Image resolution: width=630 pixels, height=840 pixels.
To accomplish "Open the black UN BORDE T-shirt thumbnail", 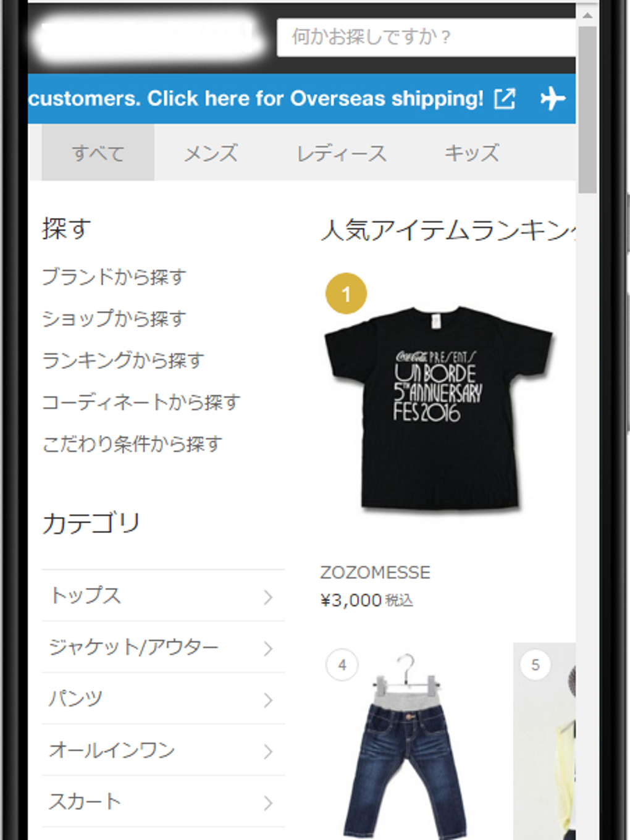I will 439,408.
